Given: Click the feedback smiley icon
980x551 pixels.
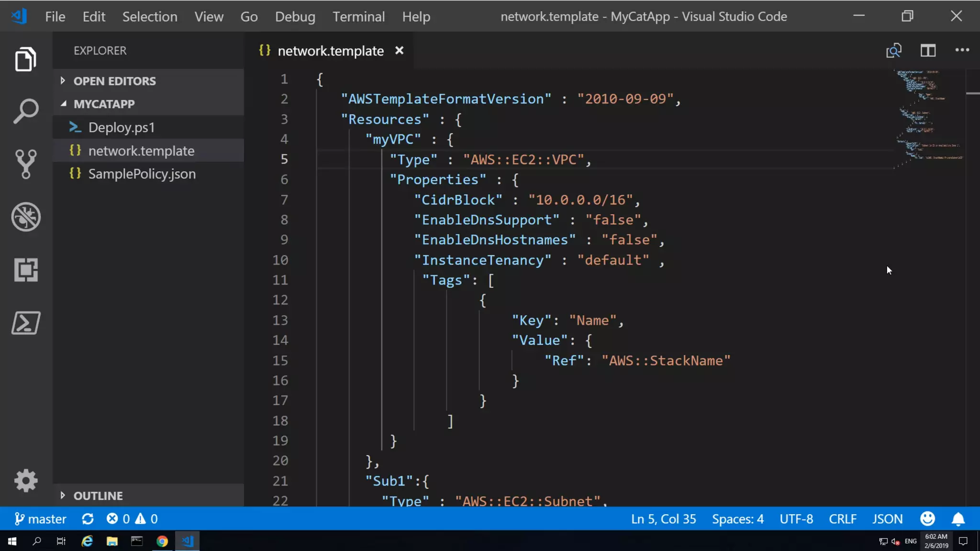Looking at the screenshot, I should point(927,519).
